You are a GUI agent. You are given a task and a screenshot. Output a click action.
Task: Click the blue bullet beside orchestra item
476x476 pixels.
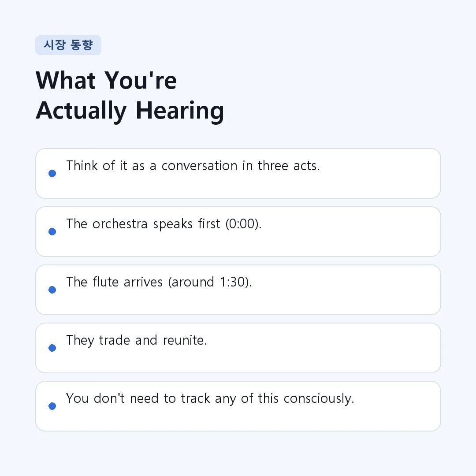[x=52, y=232]
